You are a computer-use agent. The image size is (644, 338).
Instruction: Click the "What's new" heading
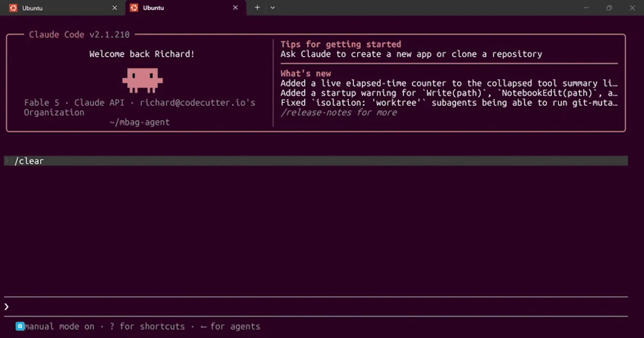click(x=306, y=73)
